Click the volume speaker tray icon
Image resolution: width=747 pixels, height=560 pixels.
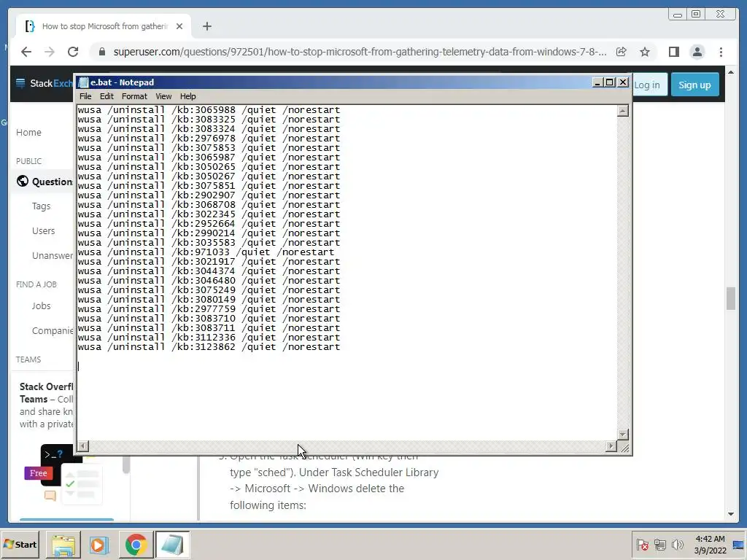click(677, 545)
